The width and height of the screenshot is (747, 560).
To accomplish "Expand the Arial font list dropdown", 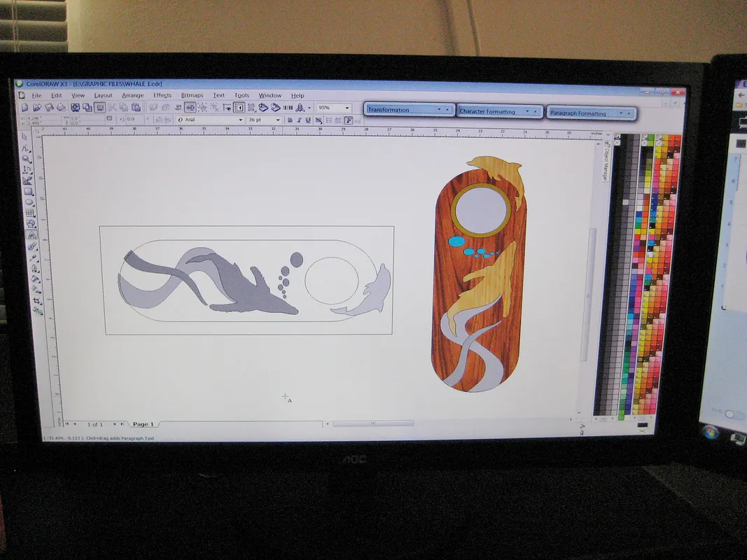I will point(241,120).
